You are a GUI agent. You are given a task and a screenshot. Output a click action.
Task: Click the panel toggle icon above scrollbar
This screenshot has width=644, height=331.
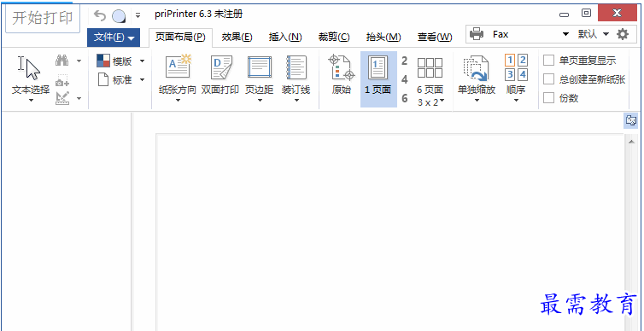[x=630, y=120]
